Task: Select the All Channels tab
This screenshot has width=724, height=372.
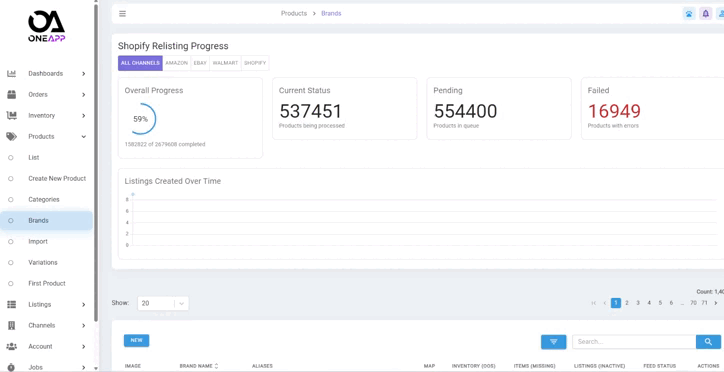Action: 140,63
